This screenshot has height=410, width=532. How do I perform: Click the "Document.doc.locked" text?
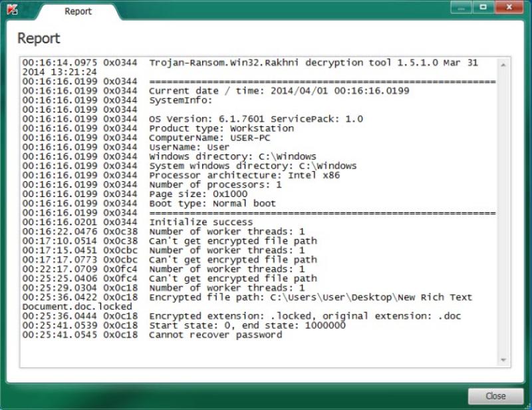click(77, 307)
